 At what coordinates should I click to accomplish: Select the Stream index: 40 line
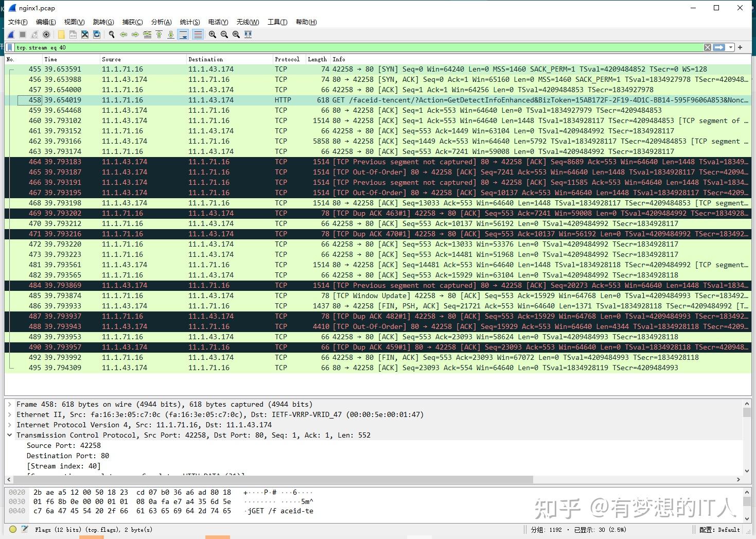pos(64,466)
